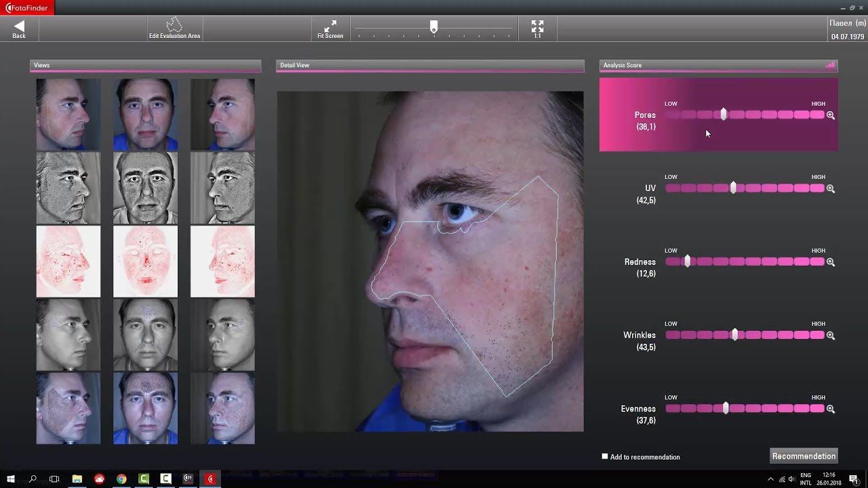Select the fourth-row grayscale left-column thumbnail
Viewport: 868px width, 488px height.
pyautogui.click(x=68, y=335)
